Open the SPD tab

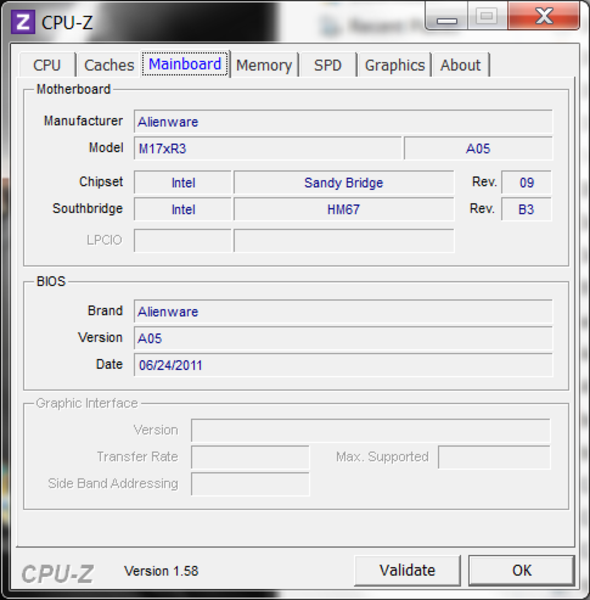(328, 65)
